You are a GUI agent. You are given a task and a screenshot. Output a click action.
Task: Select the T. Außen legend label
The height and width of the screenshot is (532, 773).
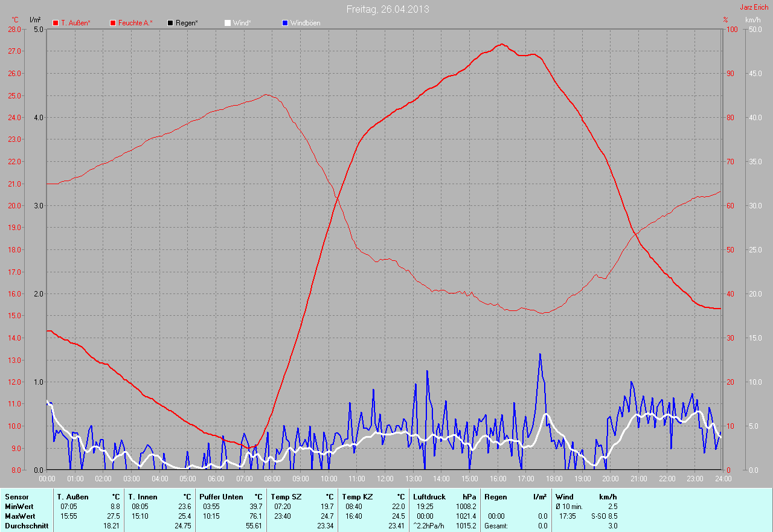pyautogui.click(x=75, y=23)
